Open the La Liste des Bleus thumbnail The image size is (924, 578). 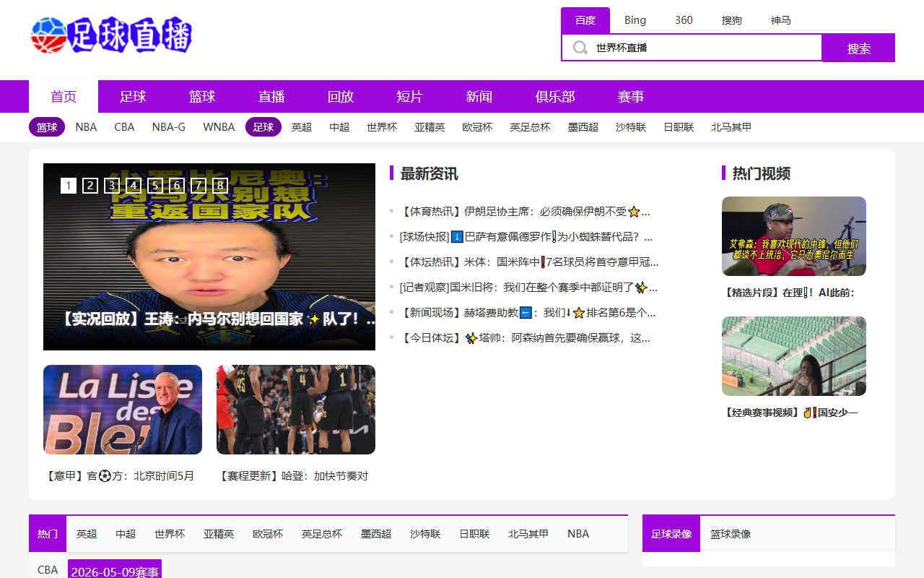tap(123, 410)
